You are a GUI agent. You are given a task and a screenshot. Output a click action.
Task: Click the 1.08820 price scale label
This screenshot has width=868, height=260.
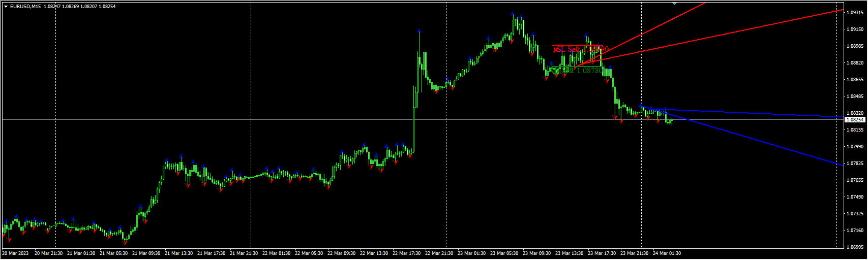point(856,63)
